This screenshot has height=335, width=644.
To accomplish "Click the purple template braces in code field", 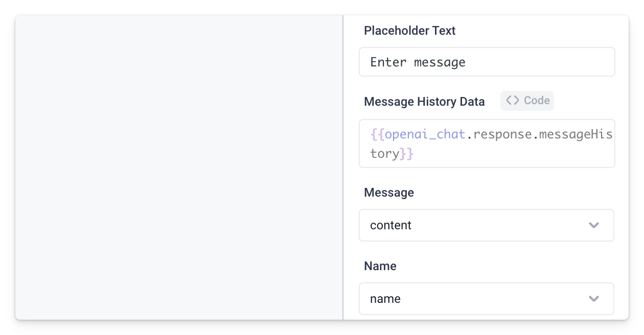I will (x=377, y=134).
